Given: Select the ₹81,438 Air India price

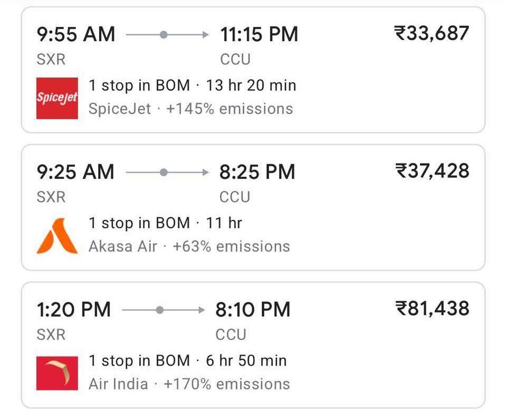Looking at the screenshot, I should pyautogui.click(x=432, y=309).
